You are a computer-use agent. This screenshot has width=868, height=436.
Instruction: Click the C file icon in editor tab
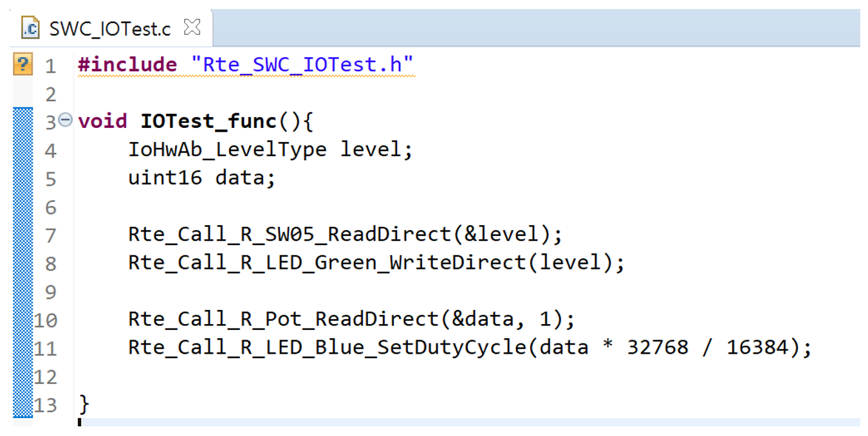[30, 28]
